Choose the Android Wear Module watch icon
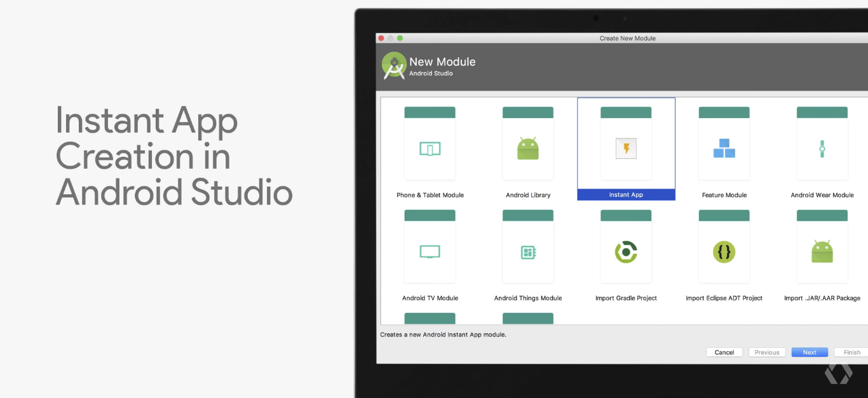Viewport: 868px width, 398px height. [x=822, y=149]
